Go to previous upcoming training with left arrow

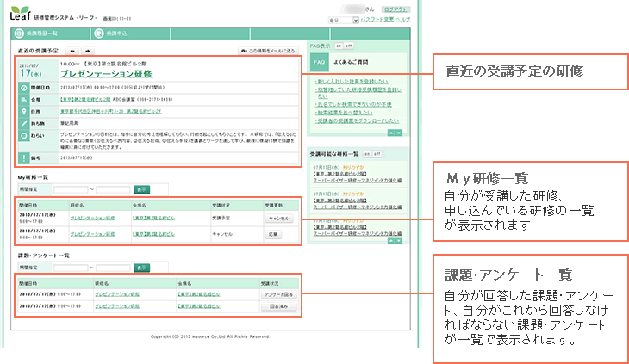coord(72,51)
